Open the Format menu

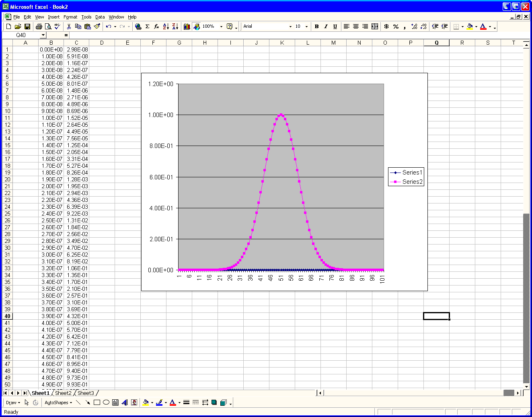70,17
